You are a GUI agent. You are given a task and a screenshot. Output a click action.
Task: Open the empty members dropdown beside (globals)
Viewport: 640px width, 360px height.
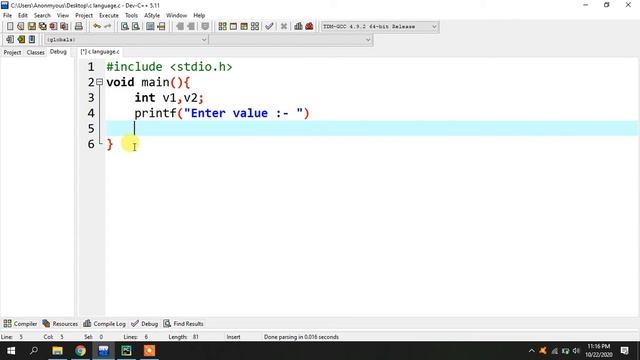(x=291, y=40)
